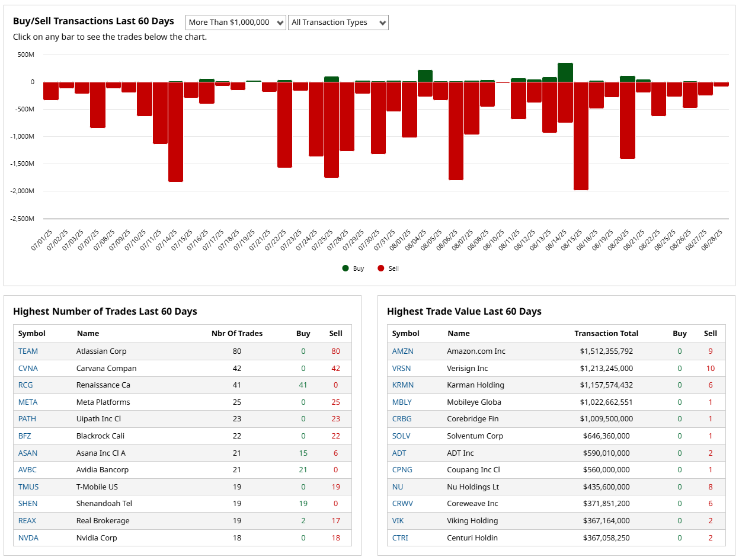Open the KRMN symbol link

tap(403, 385)
